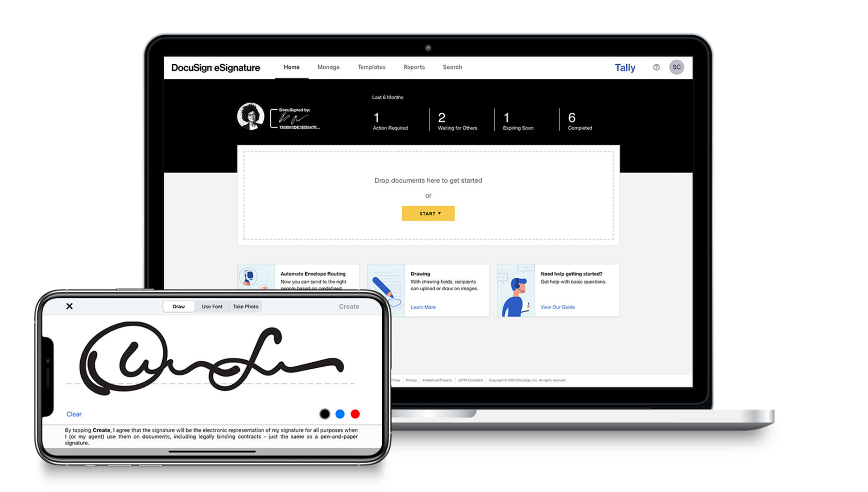Select the Draw tool on mobile
868x492 pixels.
[x=178, y=306]
